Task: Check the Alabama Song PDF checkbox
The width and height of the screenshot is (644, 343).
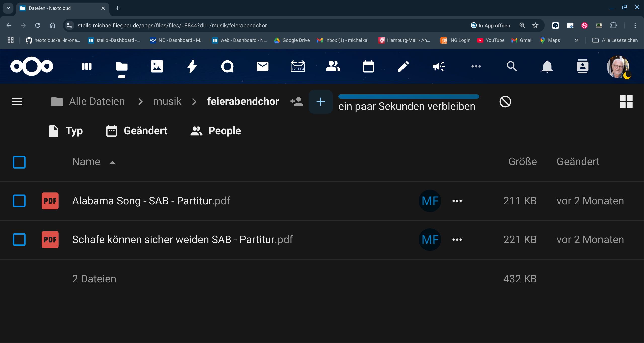Action: point(19,201)
